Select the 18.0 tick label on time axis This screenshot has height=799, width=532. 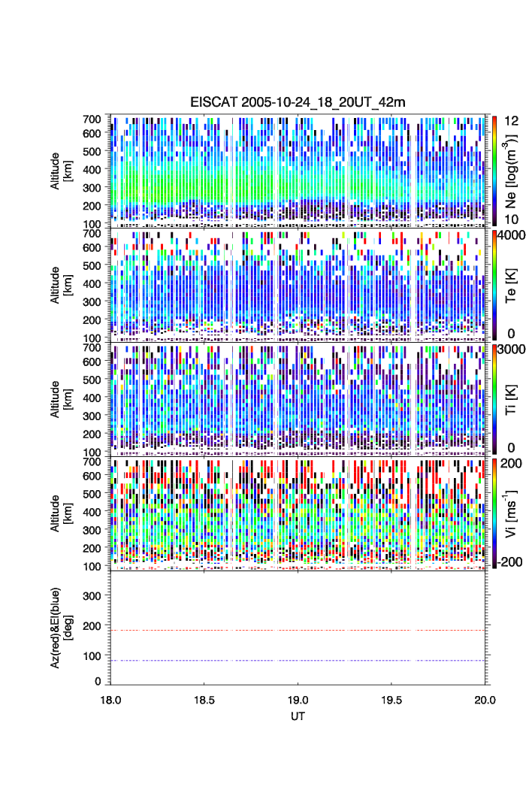click(111, 699)
